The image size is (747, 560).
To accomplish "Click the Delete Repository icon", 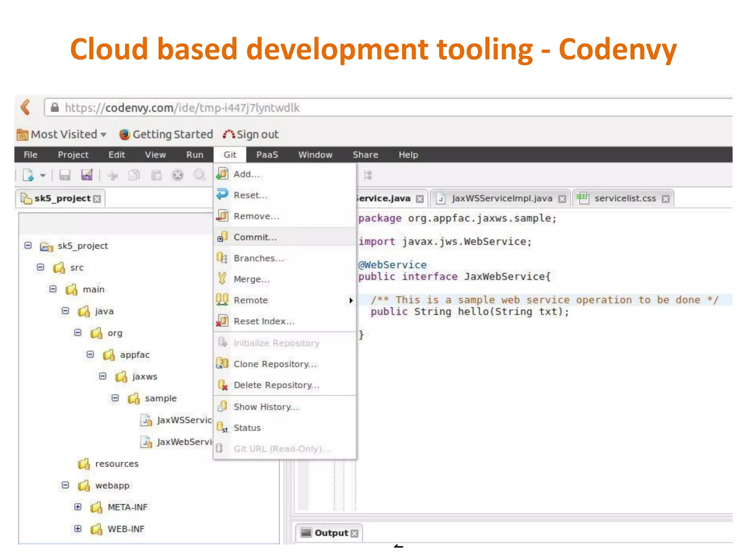I will tap(222, 385).
